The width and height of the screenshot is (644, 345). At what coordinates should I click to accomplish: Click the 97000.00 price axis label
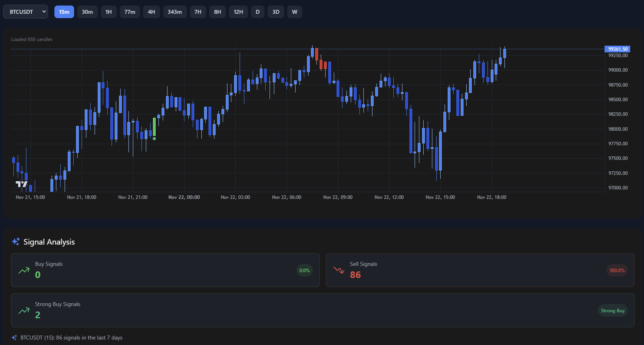618,188
